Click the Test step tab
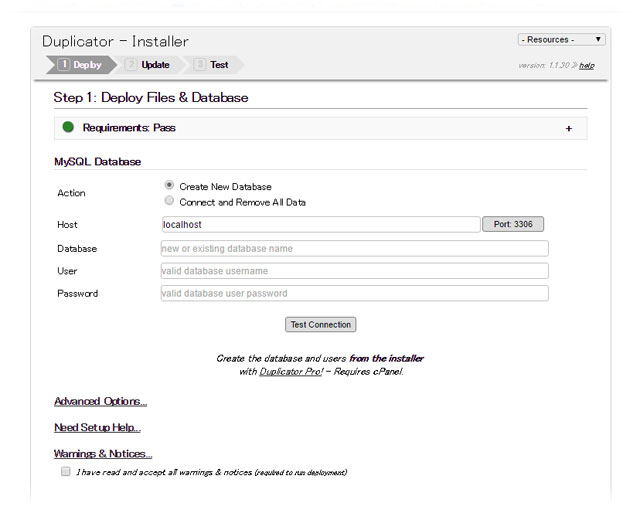 pyautogui.click(x=214, y=65)
